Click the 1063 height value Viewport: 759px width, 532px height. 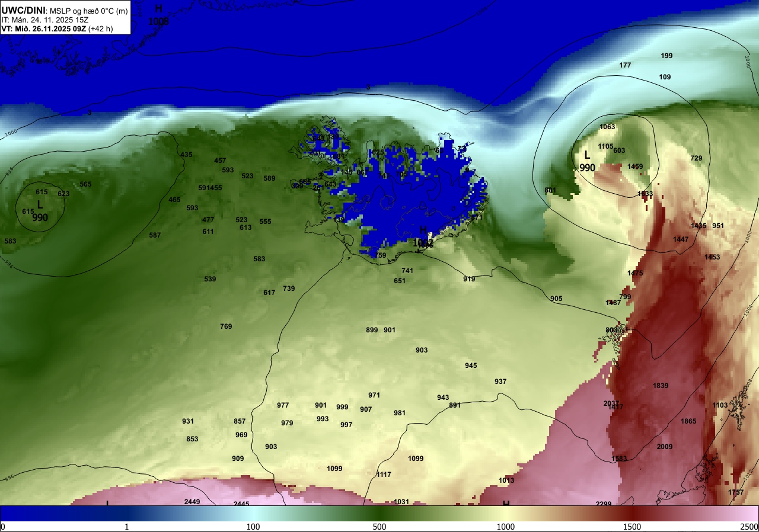(607, 127)
